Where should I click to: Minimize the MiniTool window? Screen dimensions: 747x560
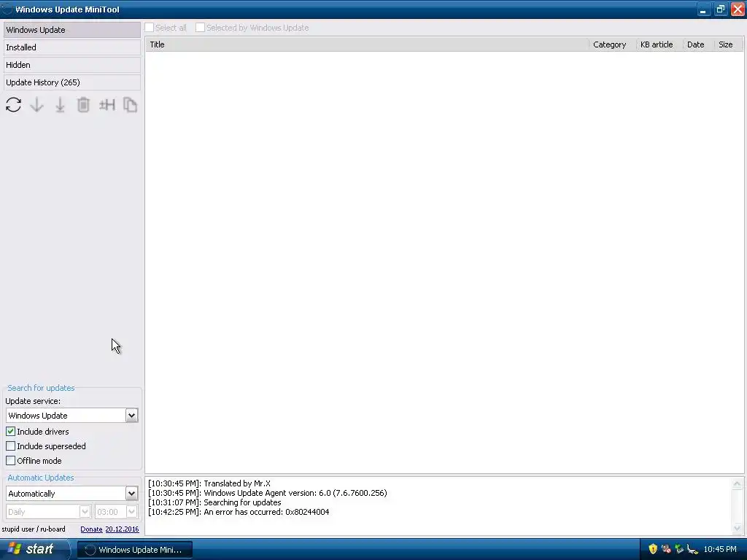pyautogui.click(x=703, y=9)
